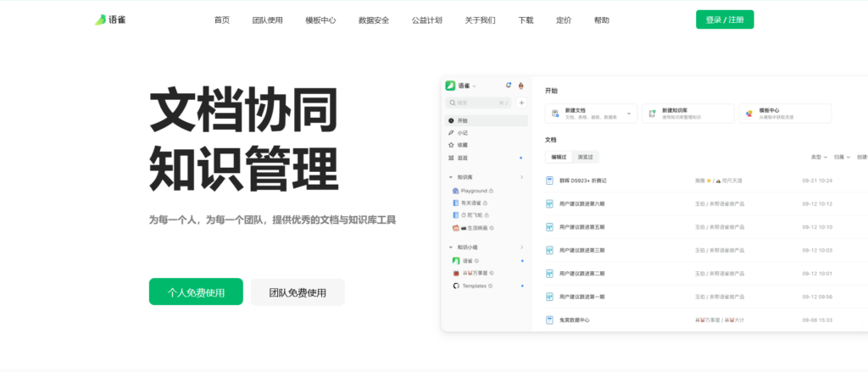The image size is (868, 372).
Task: Open the 归属 filter dropdown
Action: click(x=842, y=158)
